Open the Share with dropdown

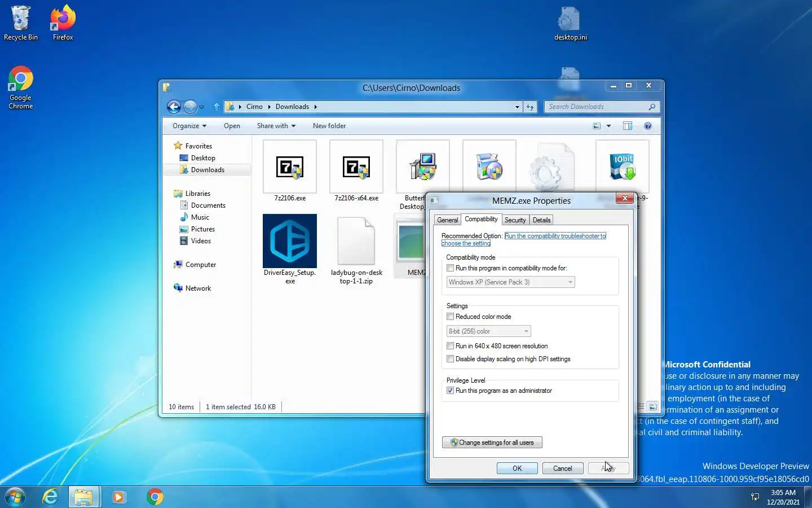pyautogui.click(x=276, y=126)
